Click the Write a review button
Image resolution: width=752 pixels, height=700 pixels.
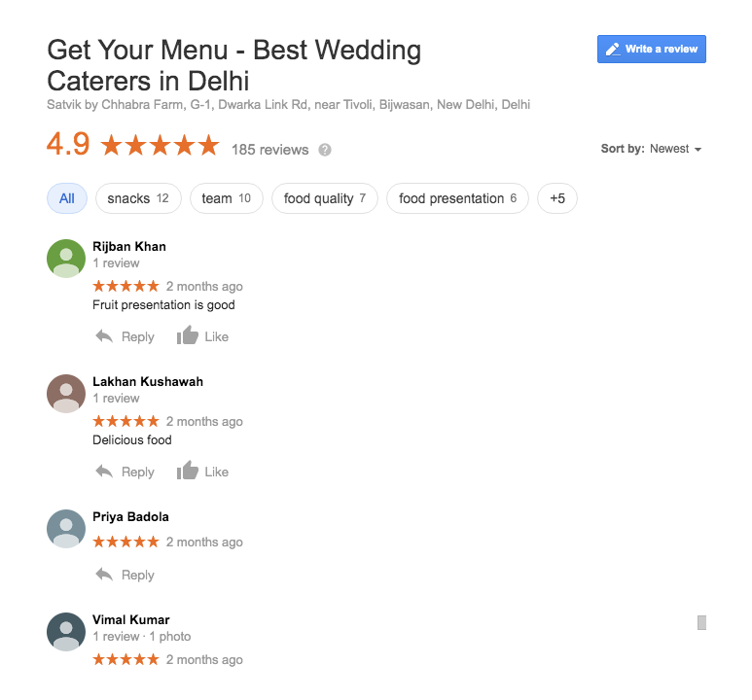pyautogui.click(x=651, y=49)
